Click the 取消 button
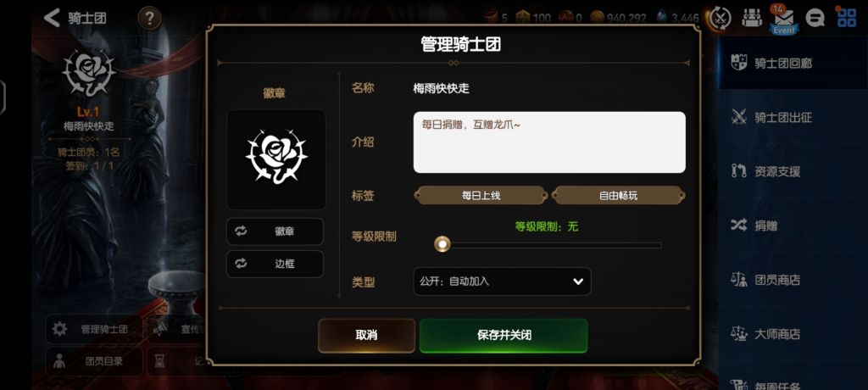This screenshot has height=390, width=868. pos(366,336)
